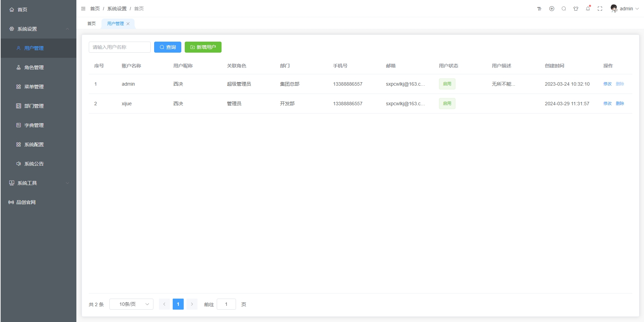Viewport: 644px width, 322px height.
Task: Click the admin avatar picture
Action: 614,9
